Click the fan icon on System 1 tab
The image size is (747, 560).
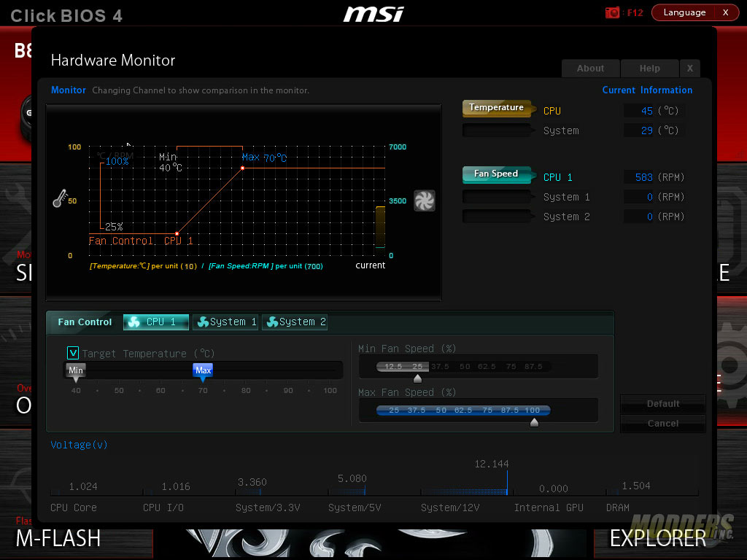tap(203, 322)
